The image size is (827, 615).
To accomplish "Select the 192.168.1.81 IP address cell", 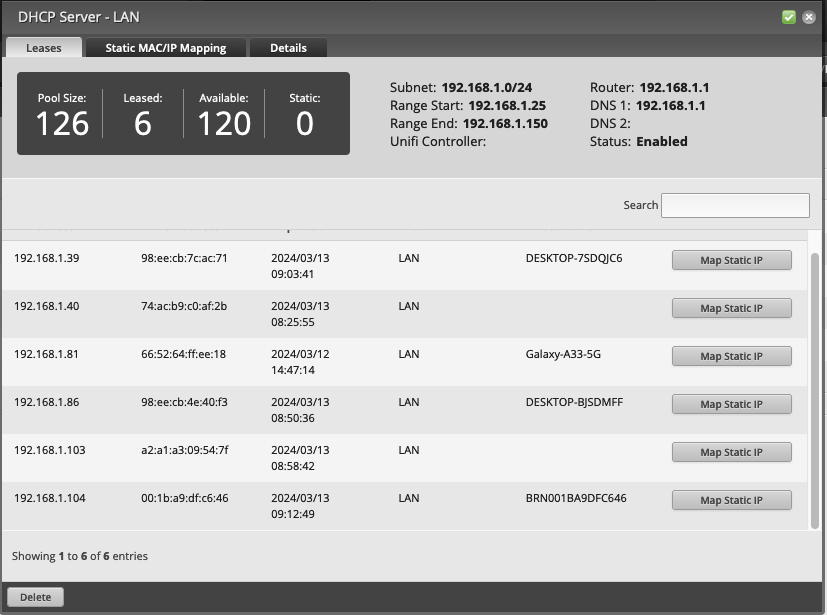I will 46,354.
